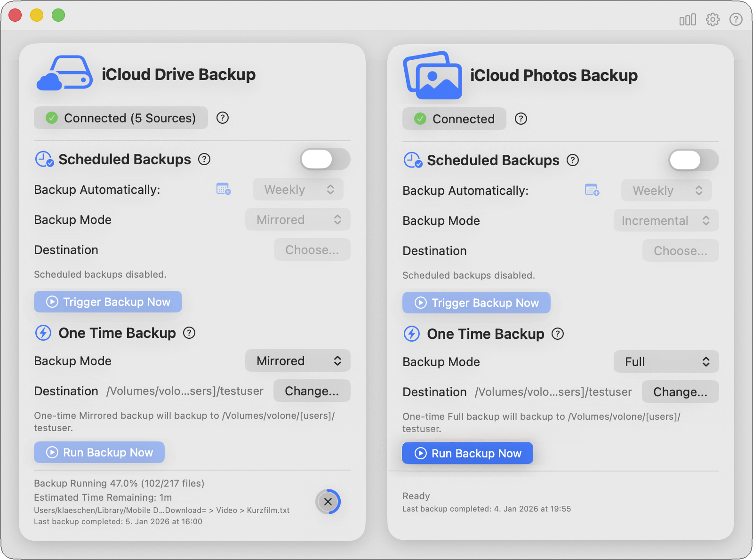Open help beside iCloud Photos Connected status
The image size is (753, 560).
point(521,119)
